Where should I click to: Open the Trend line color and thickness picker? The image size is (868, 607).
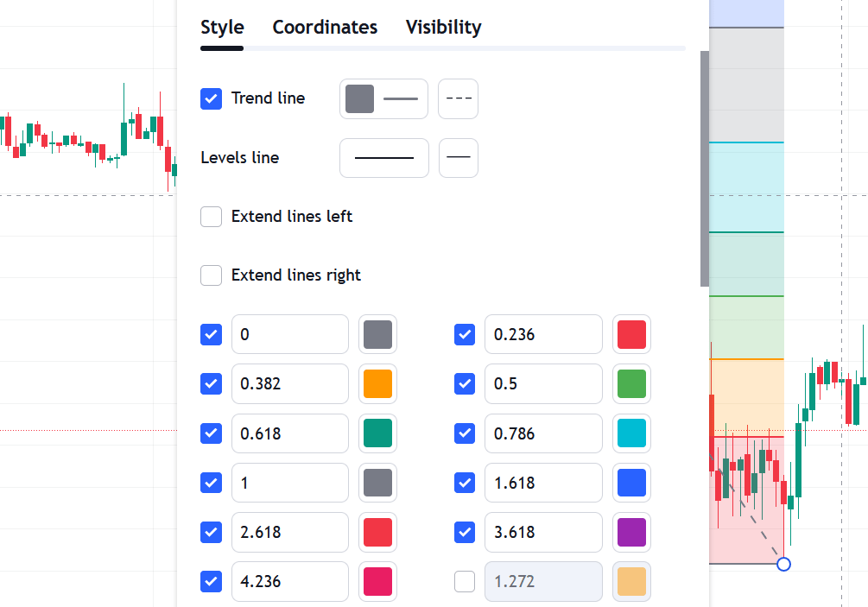pyautogui.click(x=383, y=98)
